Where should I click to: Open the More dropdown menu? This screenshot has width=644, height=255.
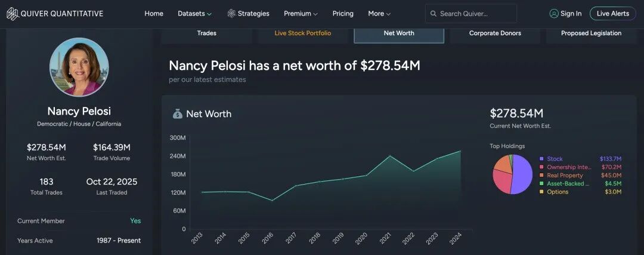point(379,14)
